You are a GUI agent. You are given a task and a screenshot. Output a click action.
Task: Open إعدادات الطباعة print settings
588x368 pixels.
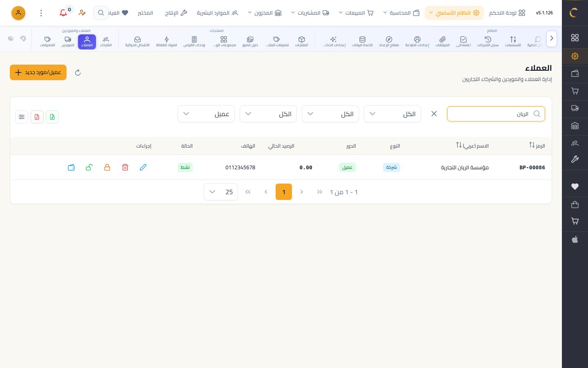(x=417, y=41)
